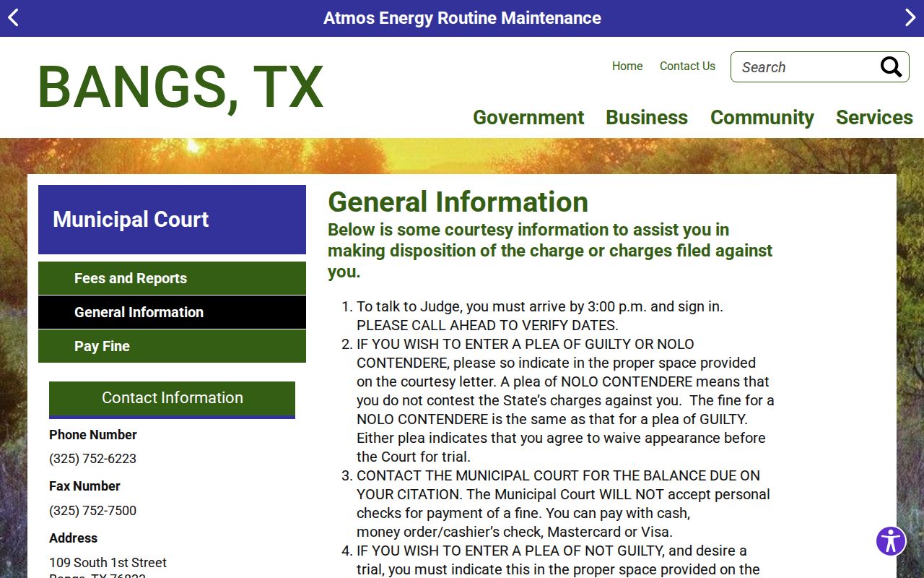The width and height of the screenshot is (924, 578).
Task: Open the Pay Fine page
Action: click(172, 346)
